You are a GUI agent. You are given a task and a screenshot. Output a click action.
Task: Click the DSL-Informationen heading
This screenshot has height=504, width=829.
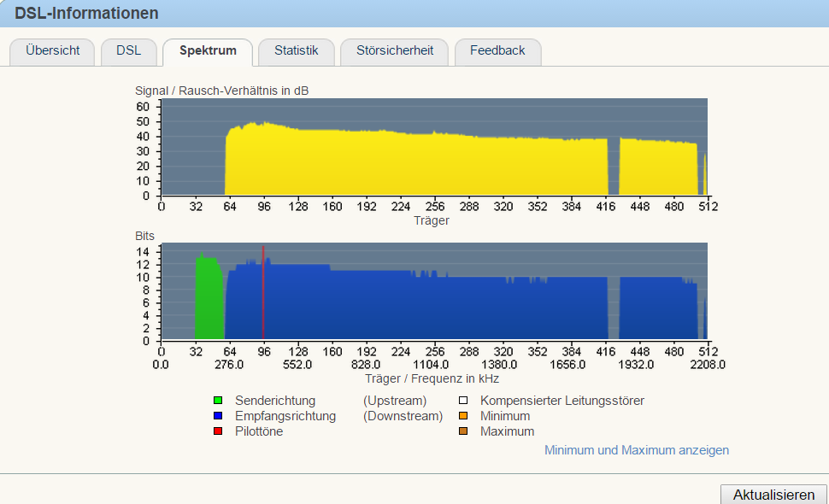[86, 13]
